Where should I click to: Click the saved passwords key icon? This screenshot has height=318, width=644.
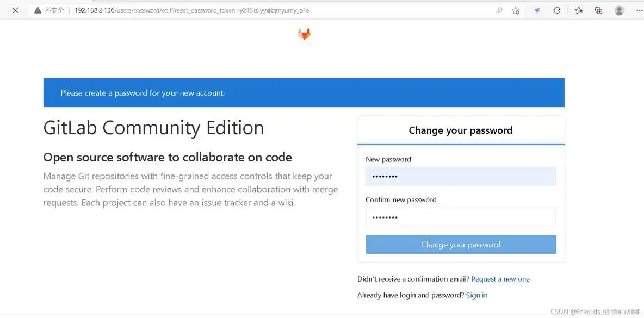point(499,10)
